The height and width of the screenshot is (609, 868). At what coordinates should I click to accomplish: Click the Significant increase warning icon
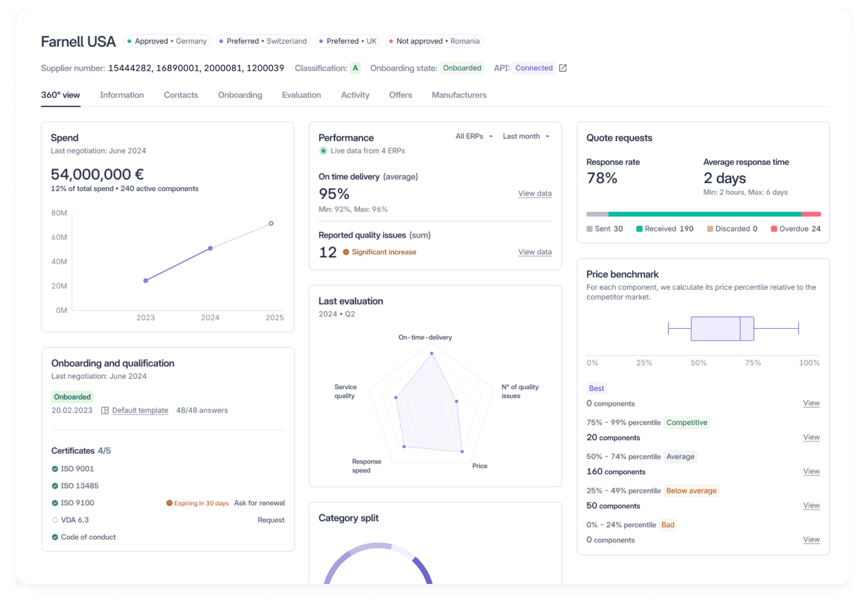346,252
